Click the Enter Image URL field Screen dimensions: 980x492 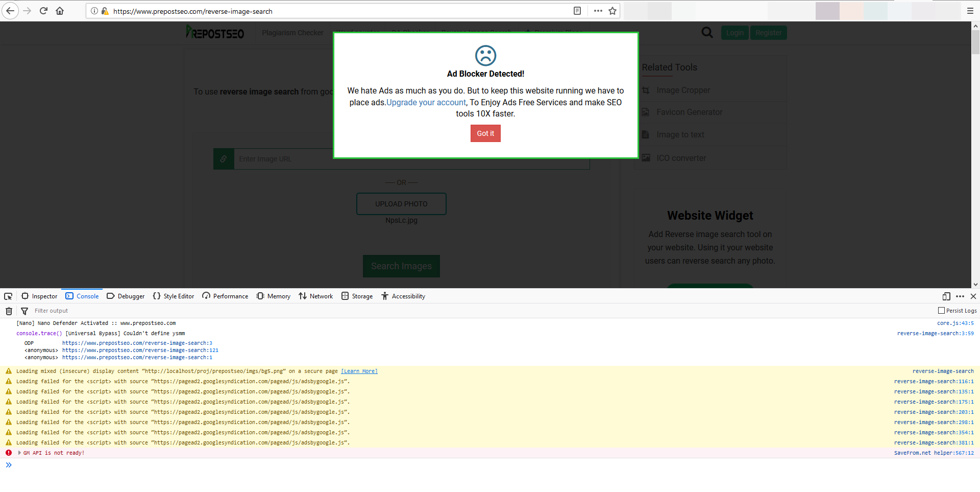click(x=357, y=159)
